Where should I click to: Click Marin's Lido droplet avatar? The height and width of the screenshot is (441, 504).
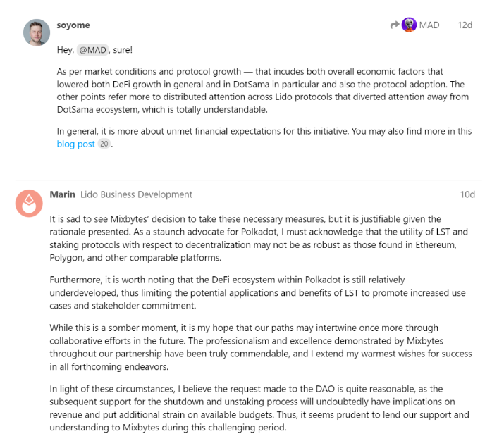(29, 203)
